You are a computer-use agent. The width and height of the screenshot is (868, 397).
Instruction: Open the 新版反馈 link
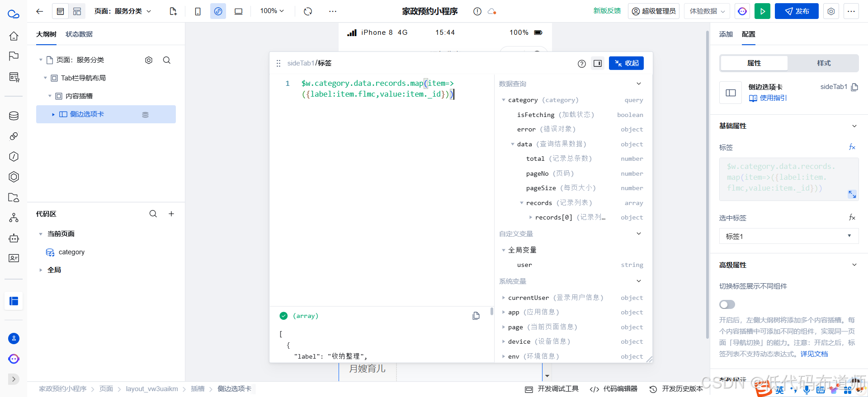click(x=607, y=11)
